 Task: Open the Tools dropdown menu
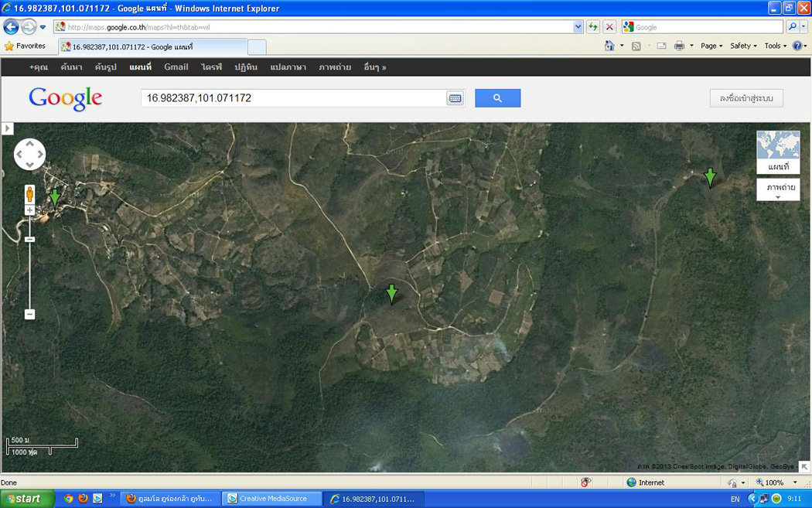click(776, 46)
